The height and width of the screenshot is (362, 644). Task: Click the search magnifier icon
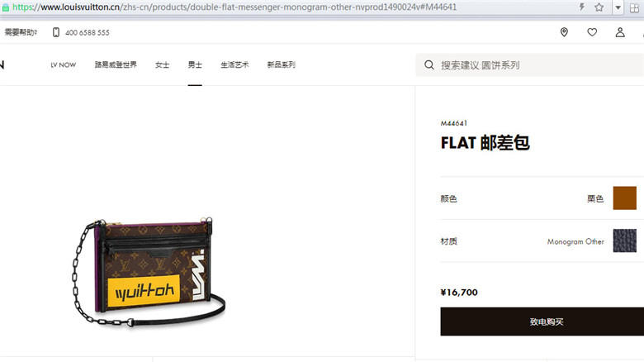[x=429, y=65]
